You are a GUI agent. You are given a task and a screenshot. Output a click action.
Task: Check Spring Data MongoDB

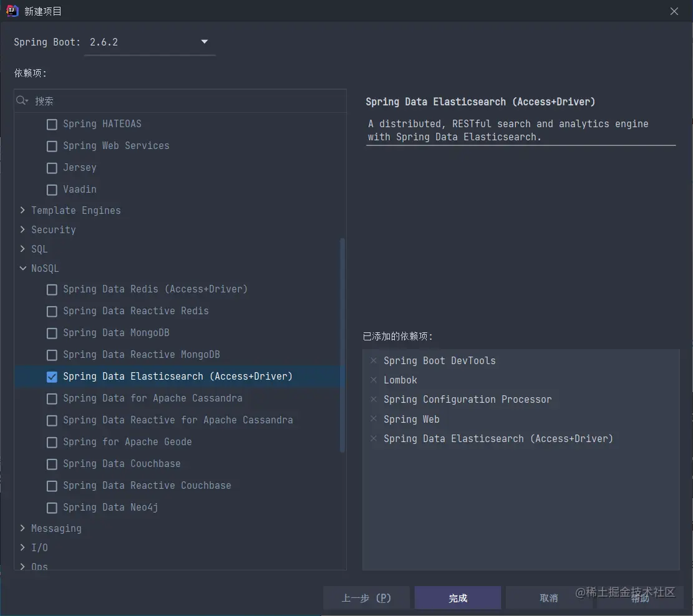point(52,333)
